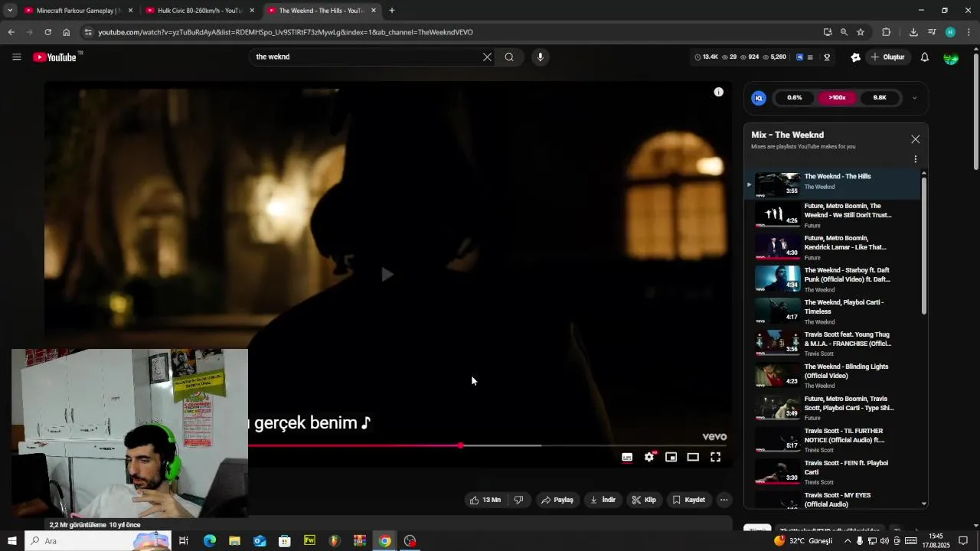Switch to miniplayer mode
Image resolution: width=980 pixels, height=551 pixels.
[671, 457]
